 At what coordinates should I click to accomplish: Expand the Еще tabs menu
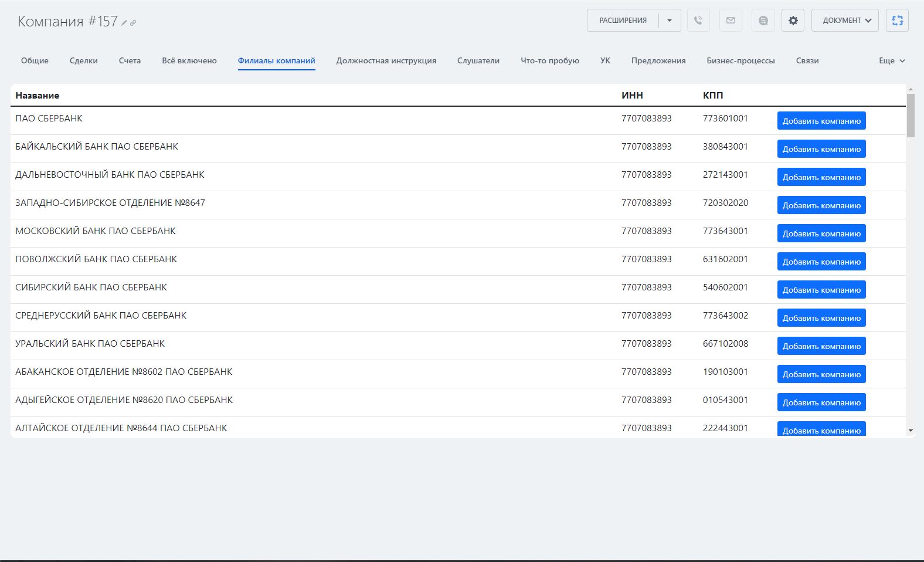(x=892, y=60)
